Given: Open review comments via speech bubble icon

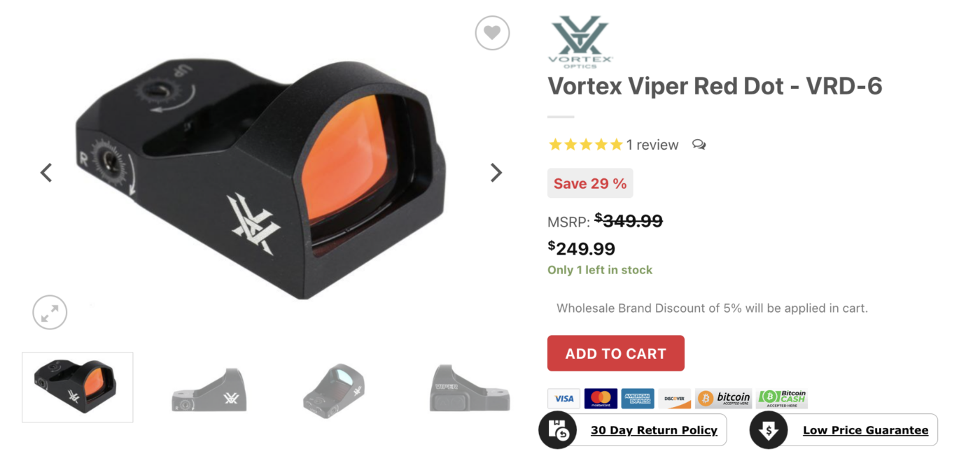Looking at the screenshot, I should [x=699, y=145].
